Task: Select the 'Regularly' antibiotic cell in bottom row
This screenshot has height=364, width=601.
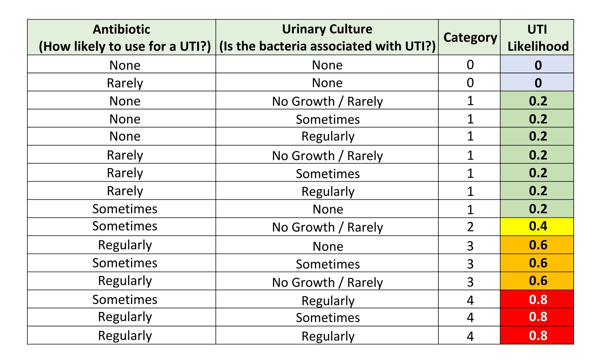Action: point(122,335)
